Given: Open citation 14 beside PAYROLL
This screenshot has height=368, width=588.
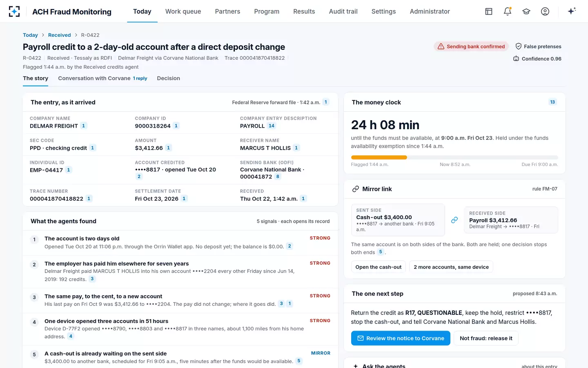Looking at the screenshot, I should (272, 126).
